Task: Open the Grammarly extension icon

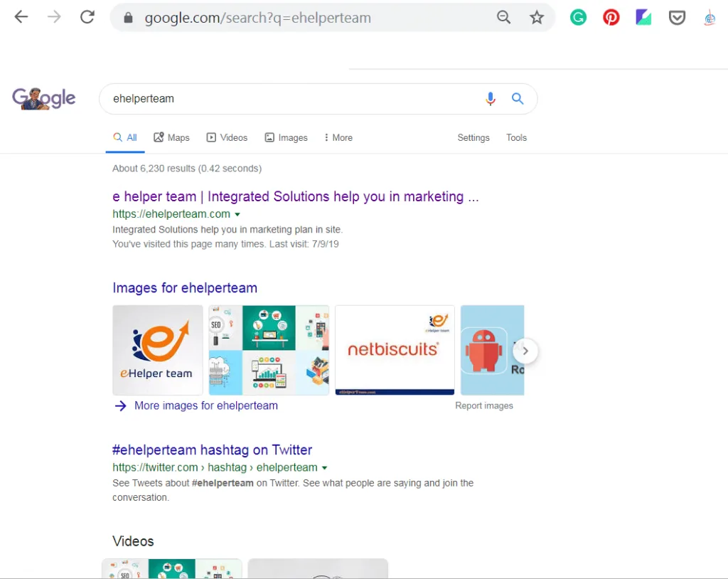Action: [578, 18]
